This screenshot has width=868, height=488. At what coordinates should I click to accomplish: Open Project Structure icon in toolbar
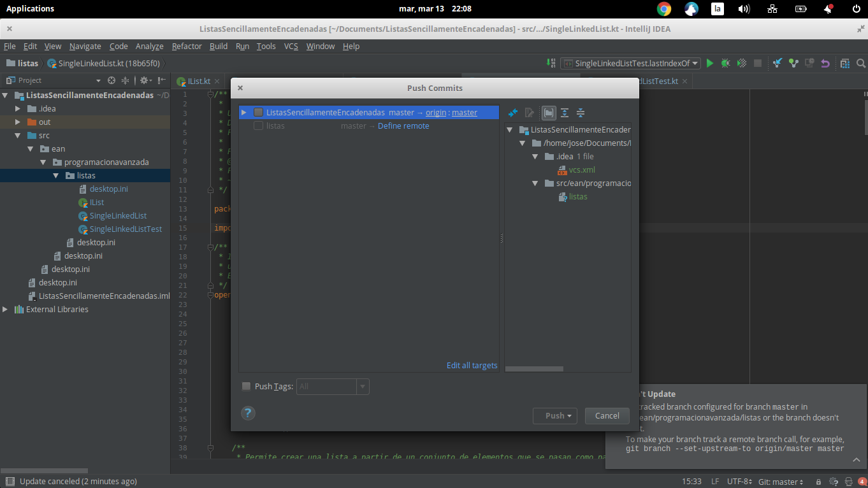tap(845, 63)
